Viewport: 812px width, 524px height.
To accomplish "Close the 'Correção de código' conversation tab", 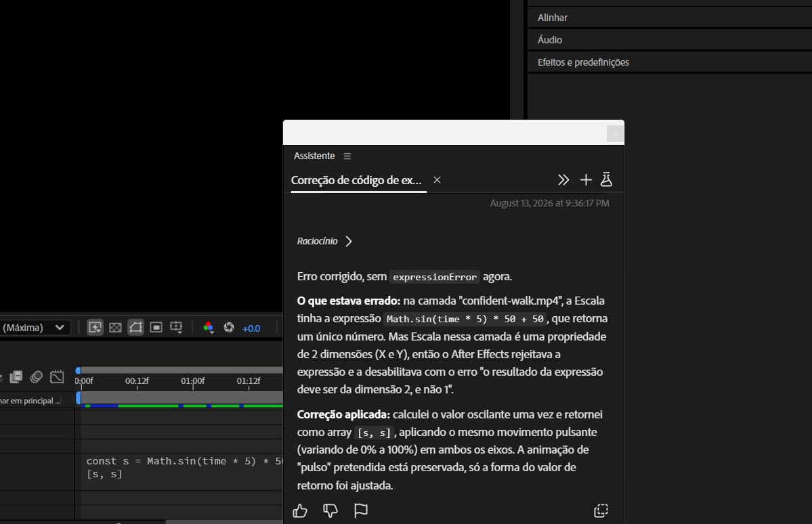I will coord(437,179).
